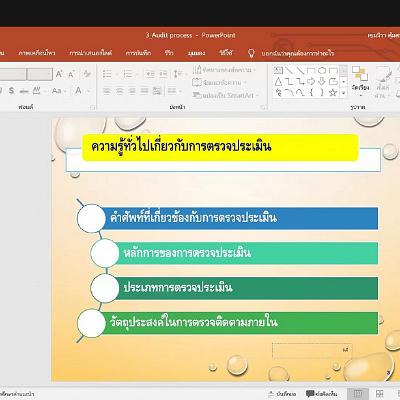400x400 pixels.
Task: Open the Text Direction dropdown
Action: (224, 70)
